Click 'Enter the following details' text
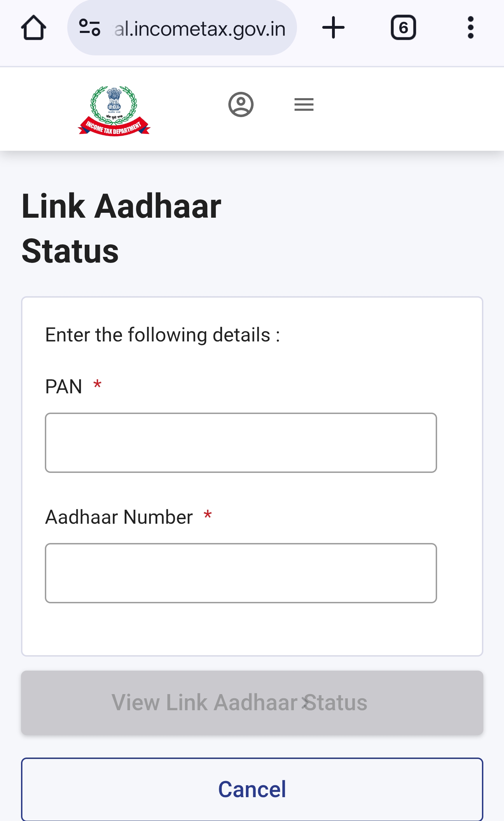504x821 pixels. pos(163,335)
